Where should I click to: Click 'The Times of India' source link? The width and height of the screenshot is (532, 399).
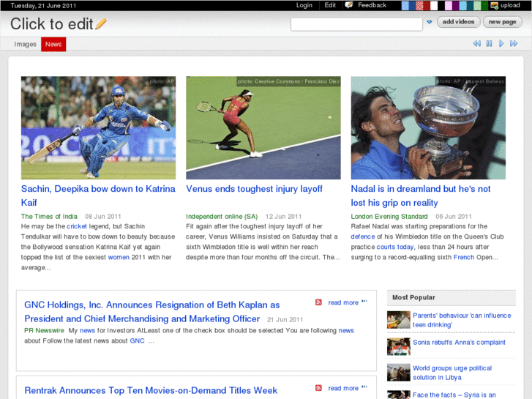[49, 216]
